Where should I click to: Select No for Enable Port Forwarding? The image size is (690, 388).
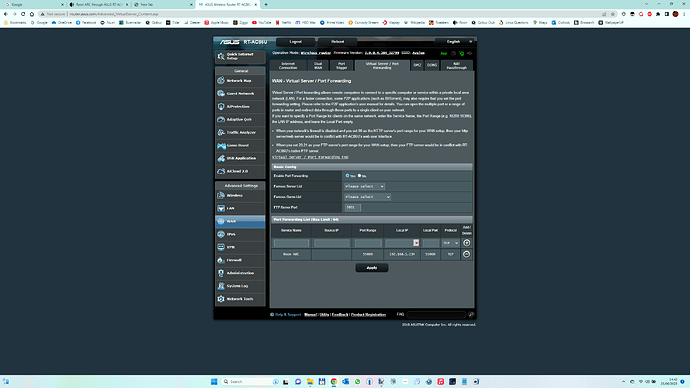click(x=359, y=176)
